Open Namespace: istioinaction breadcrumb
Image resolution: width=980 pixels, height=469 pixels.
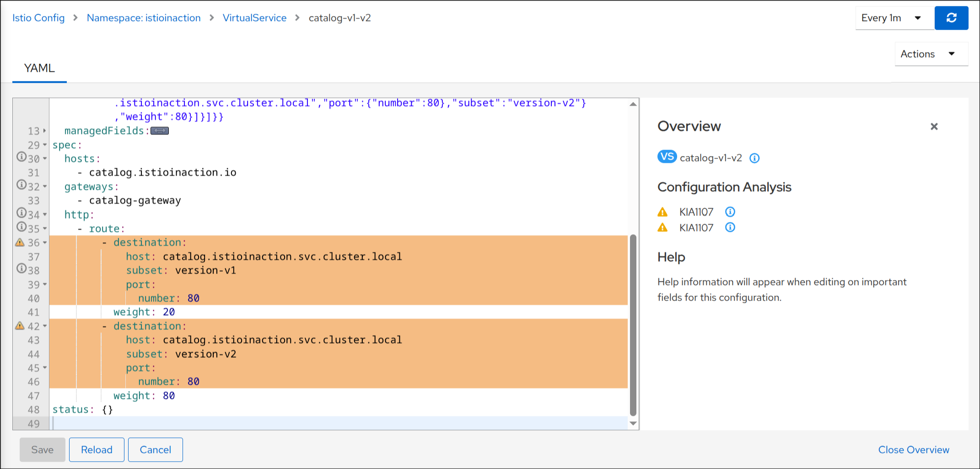point(144,18)
